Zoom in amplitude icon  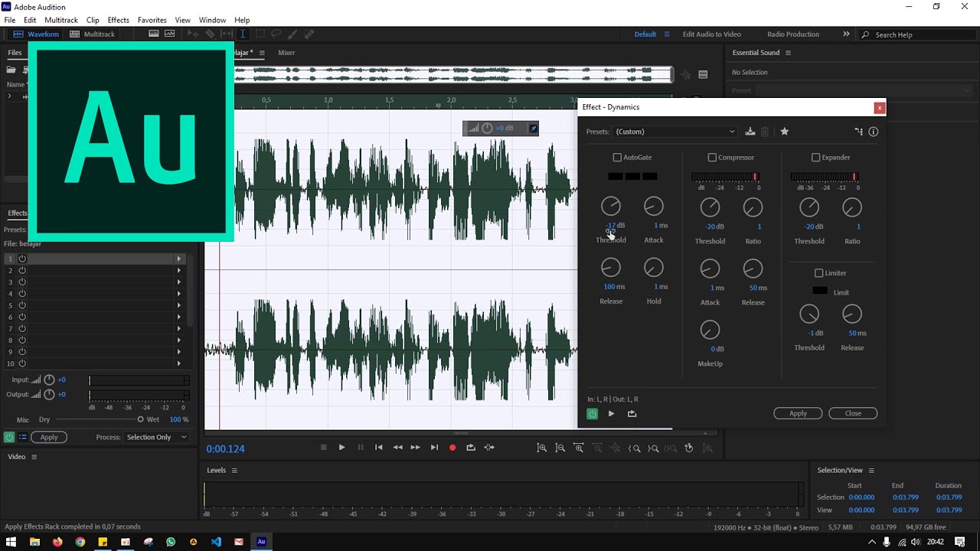(541, 448)
